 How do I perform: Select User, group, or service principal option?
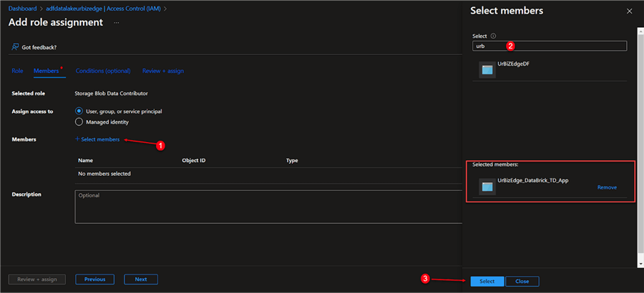click(79, 111)
